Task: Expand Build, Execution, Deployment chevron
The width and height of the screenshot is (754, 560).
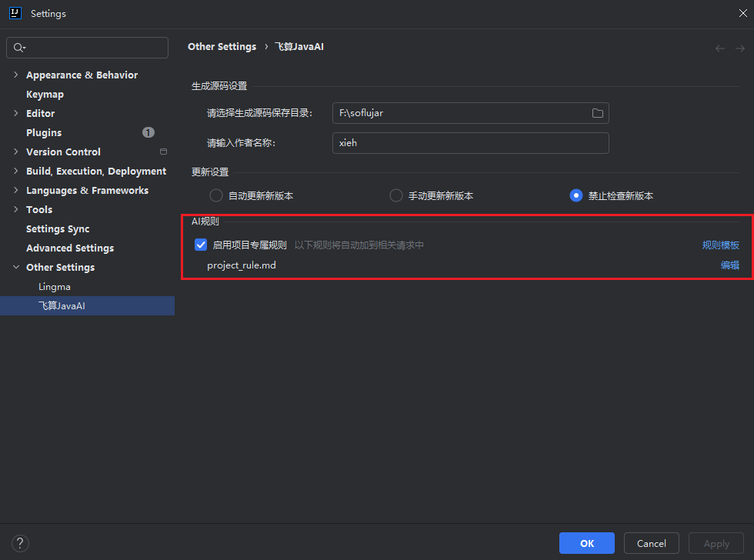Action: (16, 171)
